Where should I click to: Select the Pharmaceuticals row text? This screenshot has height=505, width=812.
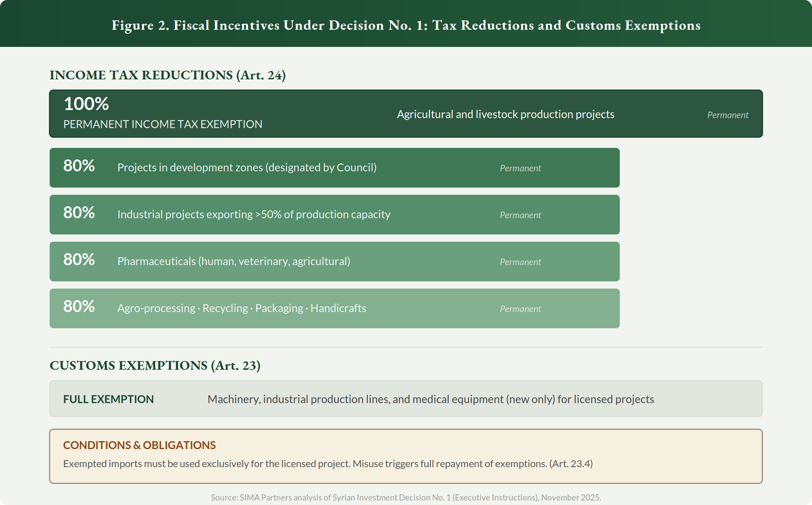click(233, 262)
